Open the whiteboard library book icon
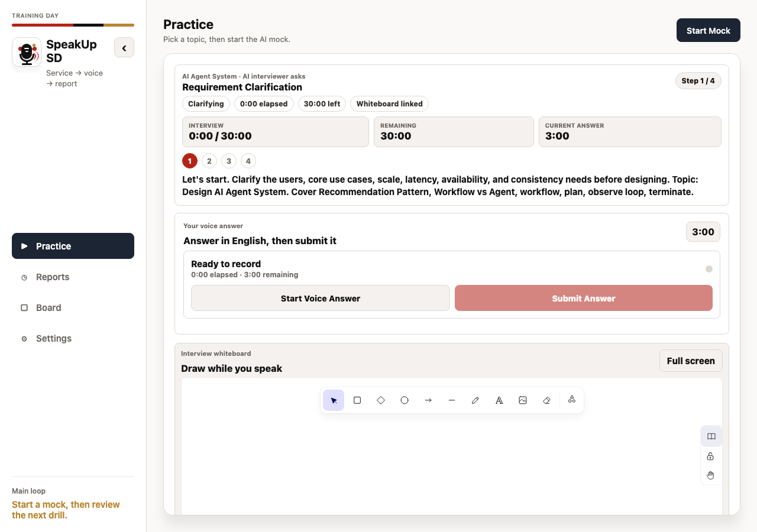Viewport: 757px width, 532px height. pos(711,436)
